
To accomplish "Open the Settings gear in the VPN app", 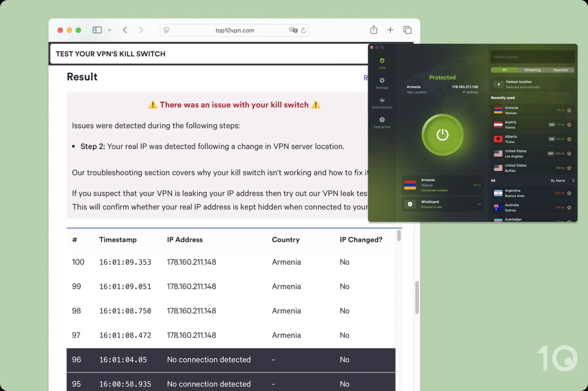I will [382, 81].
